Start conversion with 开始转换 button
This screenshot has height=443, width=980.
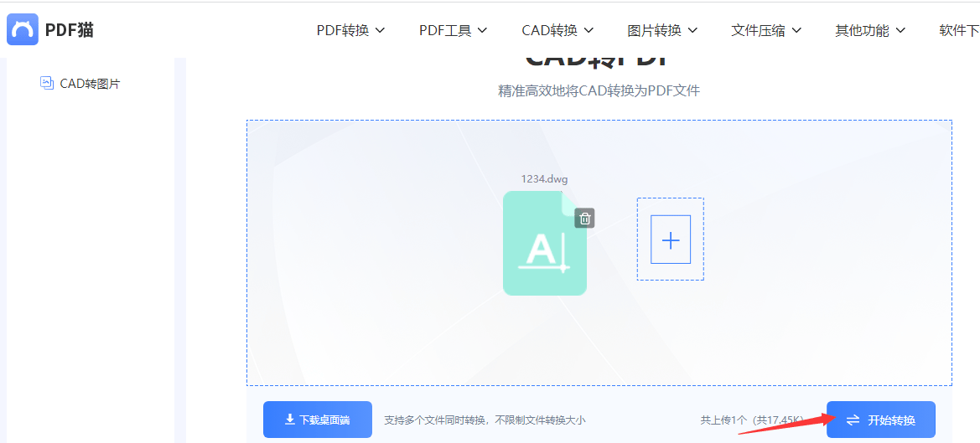880,420
